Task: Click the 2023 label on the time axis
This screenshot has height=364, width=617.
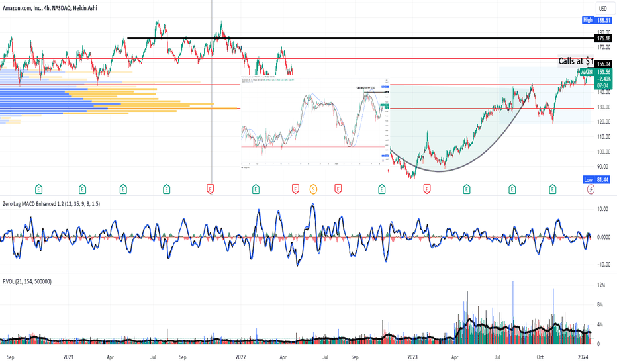Action: click(412, 357)
